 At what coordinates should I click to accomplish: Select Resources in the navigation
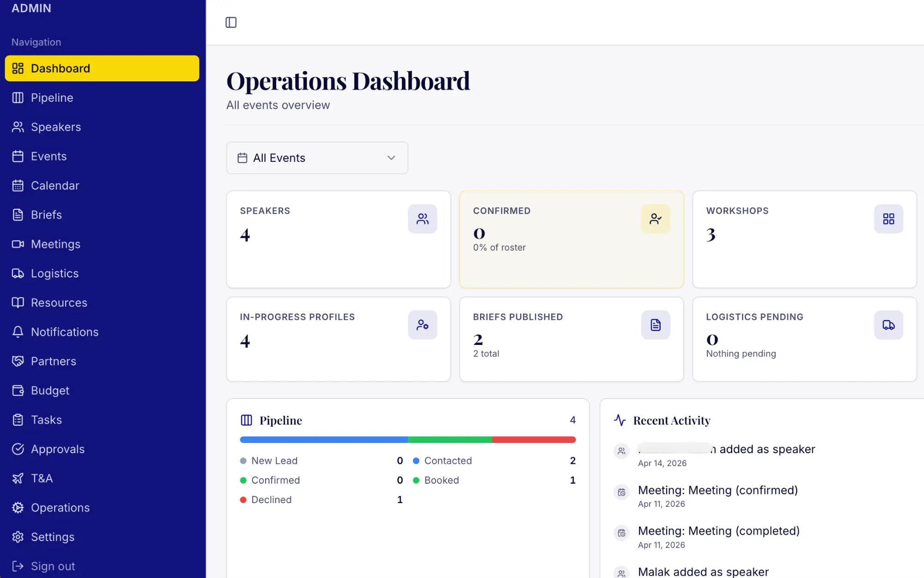pos(102,302)
